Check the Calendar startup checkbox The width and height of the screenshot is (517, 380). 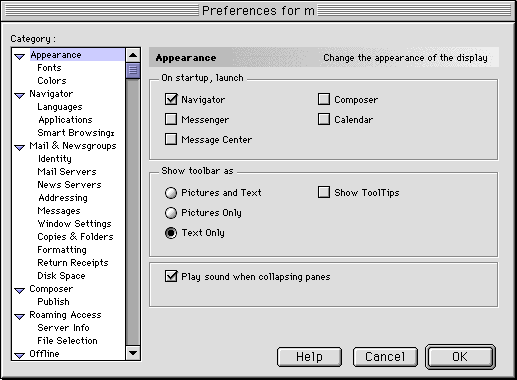[324, 119]
